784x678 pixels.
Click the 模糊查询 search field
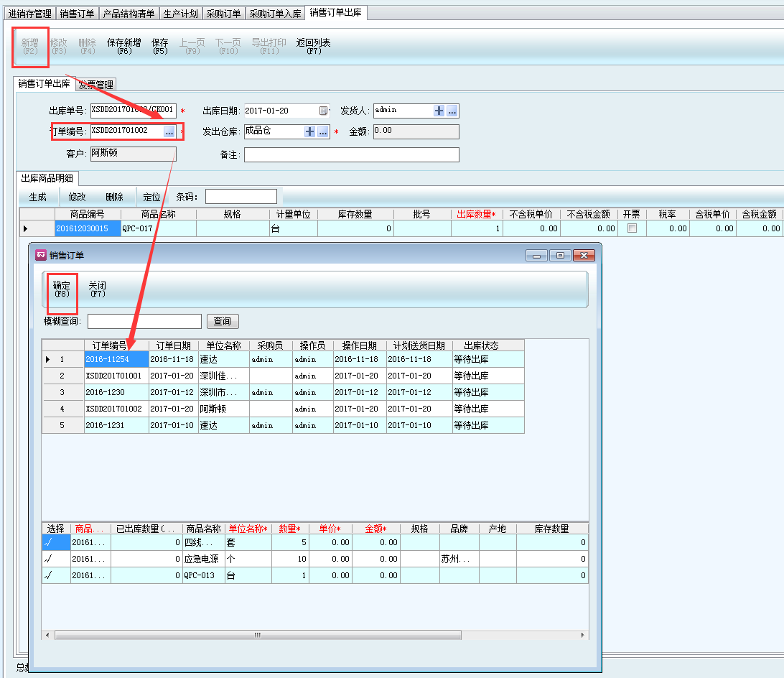click(144, 321)
